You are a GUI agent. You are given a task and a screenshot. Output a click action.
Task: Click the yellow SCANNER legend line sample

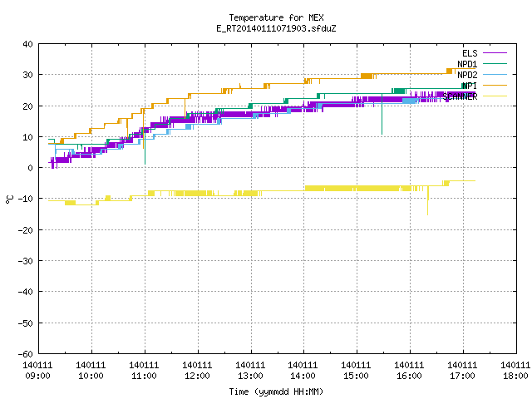tap(495, 96)
